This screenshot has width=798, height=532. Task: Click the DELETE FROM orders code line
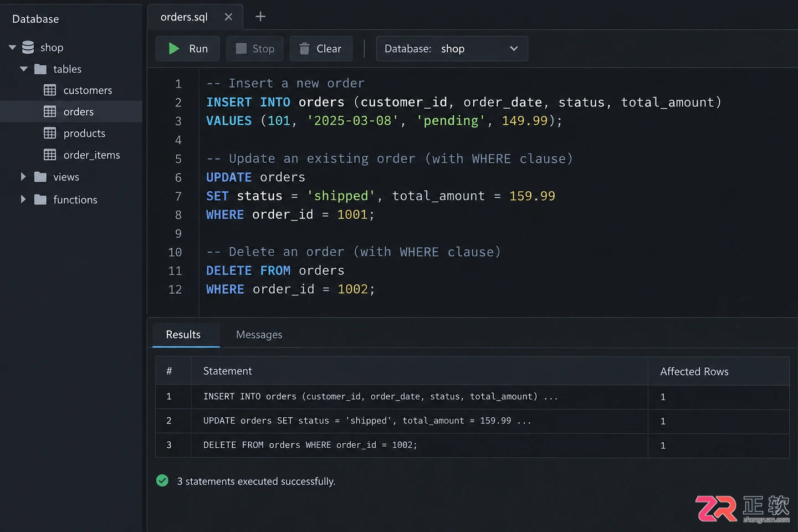point(275,270)
